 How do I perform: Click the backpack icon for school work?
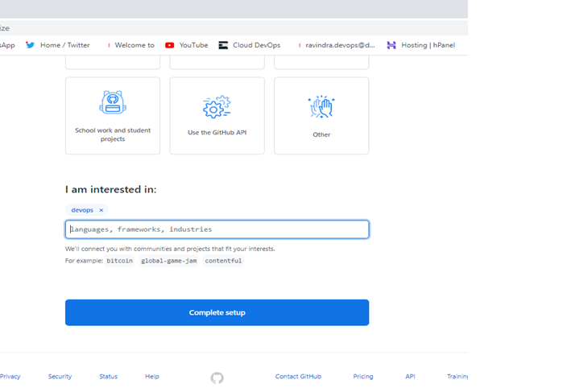point(112,102)
